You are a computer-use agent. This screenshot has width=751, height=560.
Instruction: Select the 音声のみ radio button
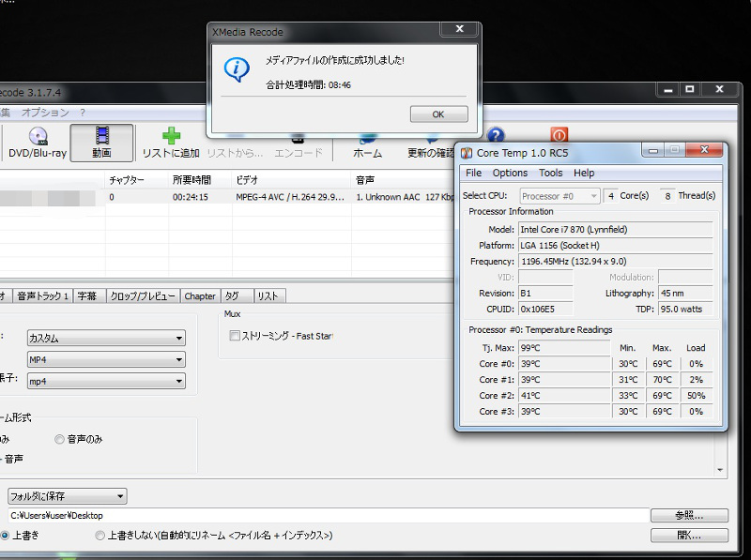[59, 439]
